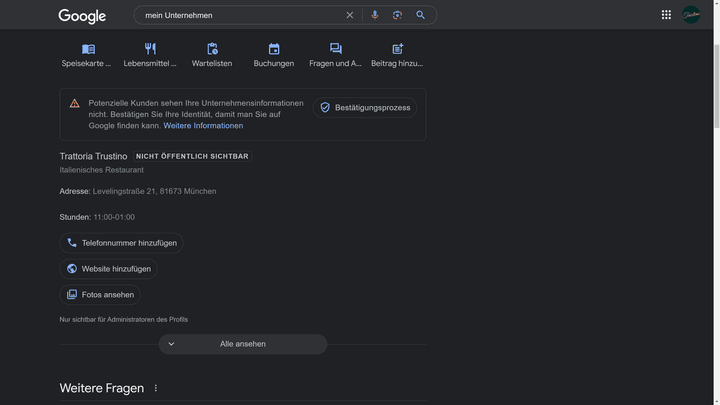Click into the search input field
This screenshot has width=720, height=405.
240,15
